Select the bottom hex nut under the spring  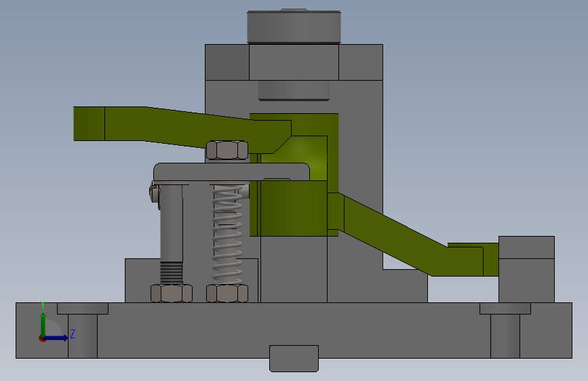click(x=227, y=294)
